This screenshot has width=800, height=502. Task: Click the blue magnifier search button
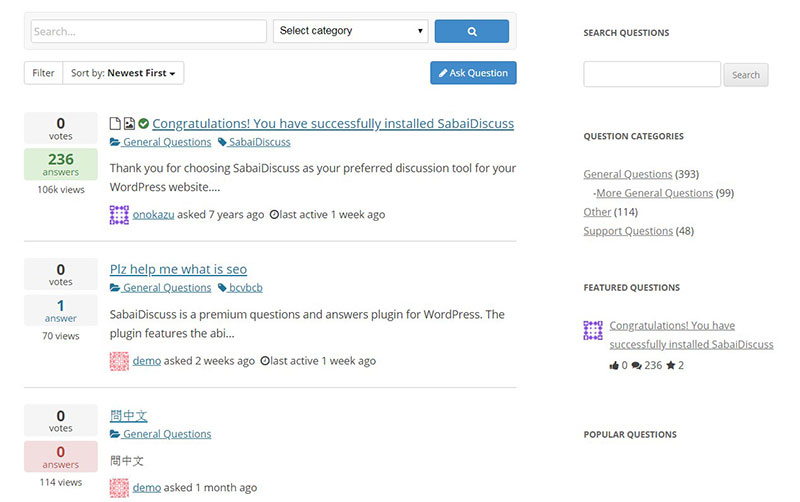[471, 31]
